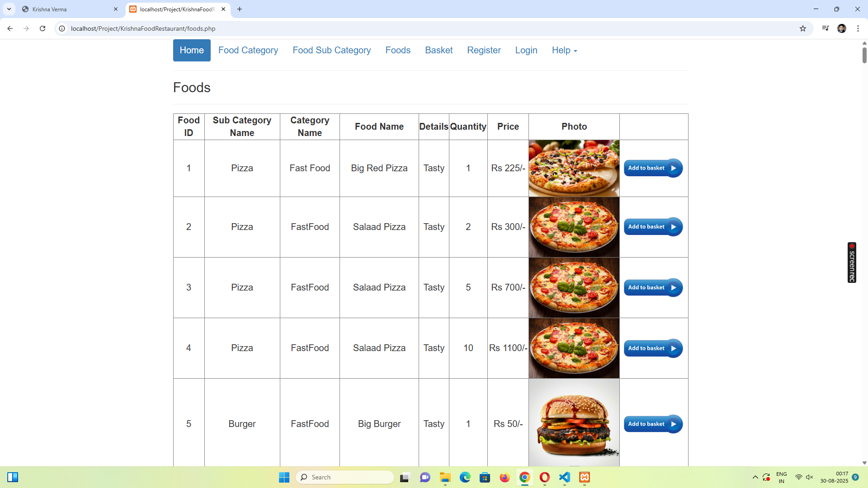Open Food Category page
The image size is (868, 488).
(x=248, y=50)
